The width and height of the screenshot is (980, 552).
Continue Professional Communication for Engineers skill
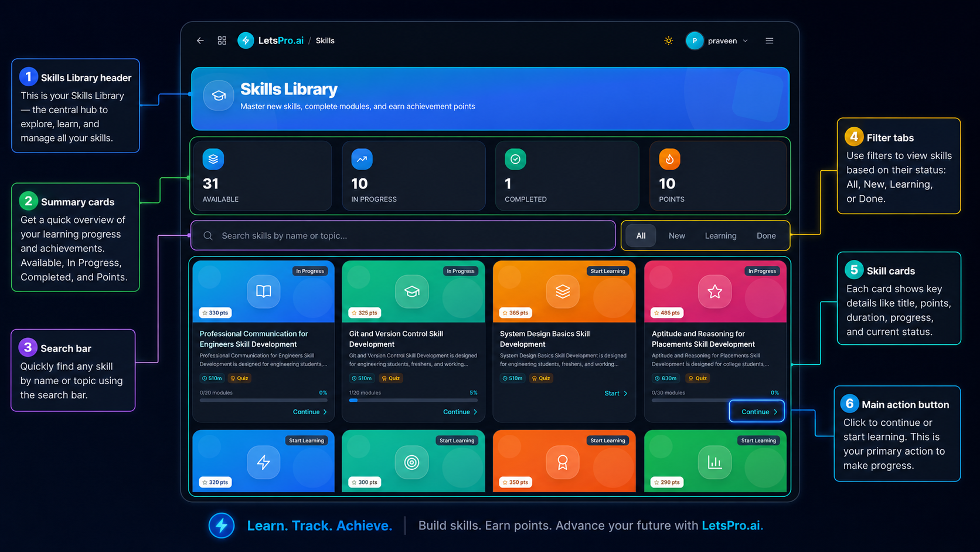coord(310,412)
